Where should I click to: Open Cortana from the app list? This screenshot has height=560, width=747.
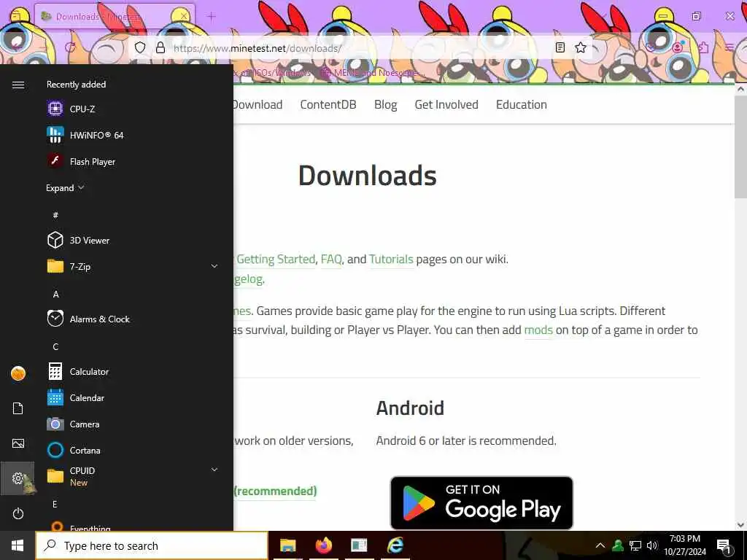click(x=133, y=450)
